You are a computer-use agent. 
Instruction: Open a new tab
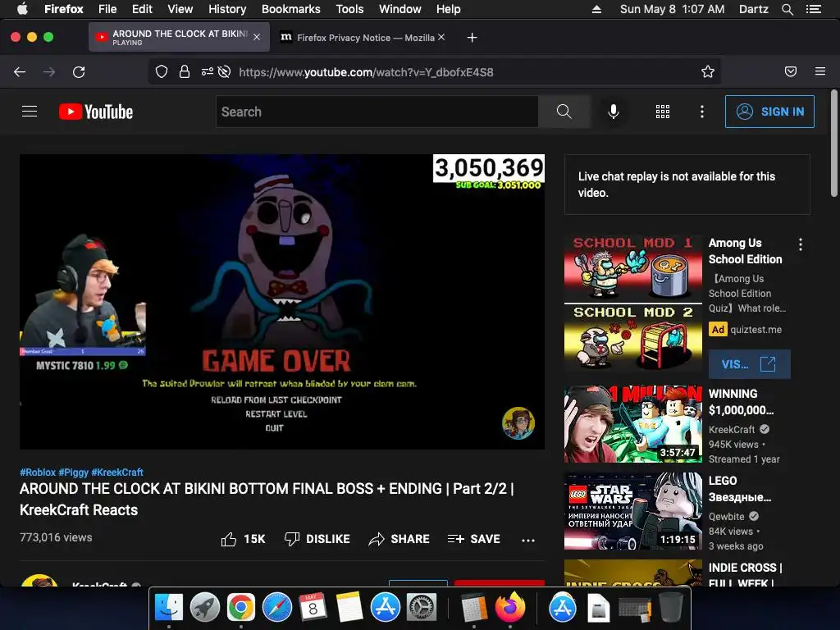coord(472,38)
